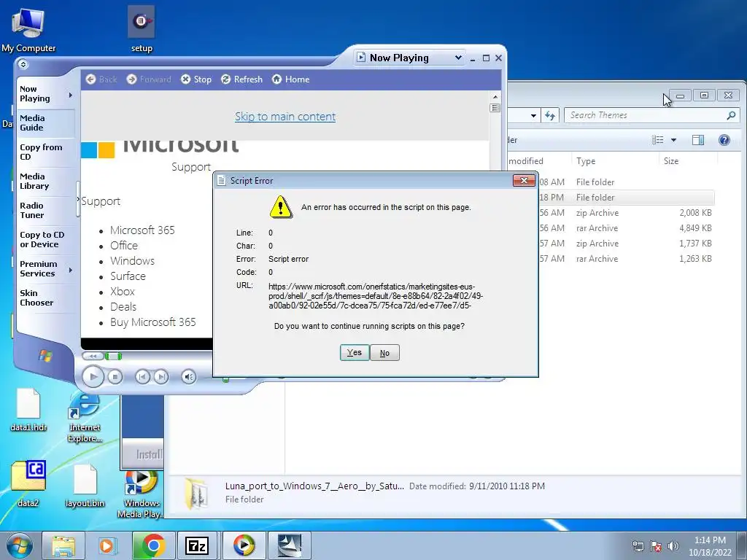Image resolution: width=747 pixels, height=560 pixels.
Task: Select the 1,737 KB zip Archive row
Action: pyautogui.click(x=625, y=244)
